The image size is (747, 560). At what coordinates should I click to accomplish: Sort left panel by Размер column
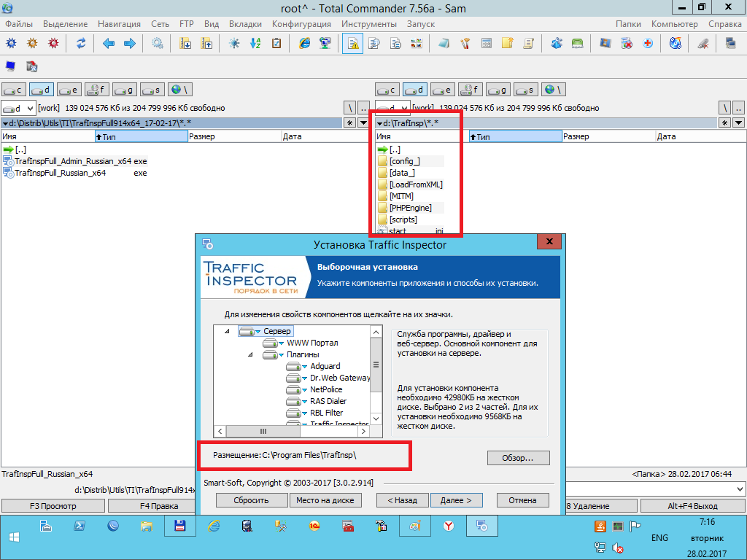(234, 136)
